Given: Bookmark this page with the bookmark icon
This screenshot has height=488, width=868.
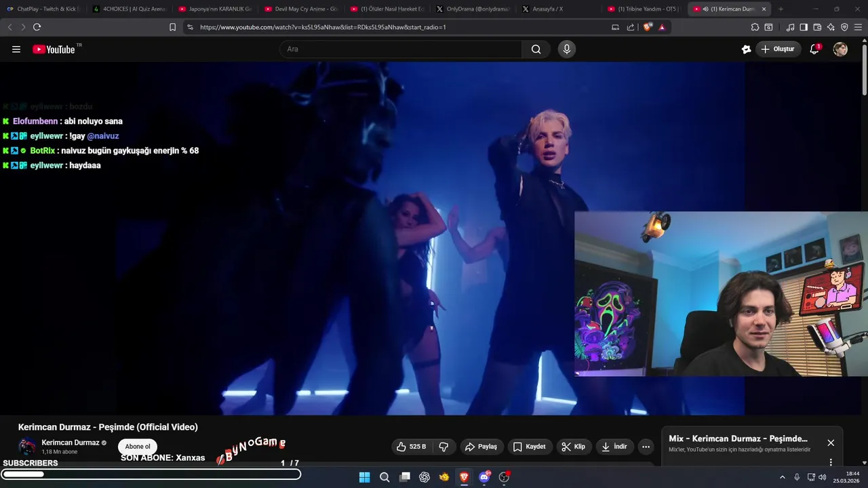Looking at the screenshot, I should (172, 27).
